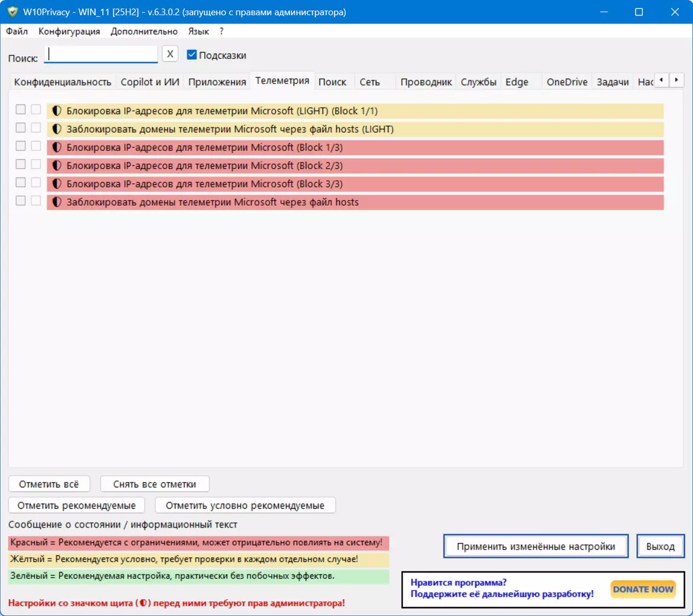Click second checkbox on LIGHT Block 1/1 row
The height and width of the screenshot is (616, 693).
pyautogui.click(x=36, y=109)
